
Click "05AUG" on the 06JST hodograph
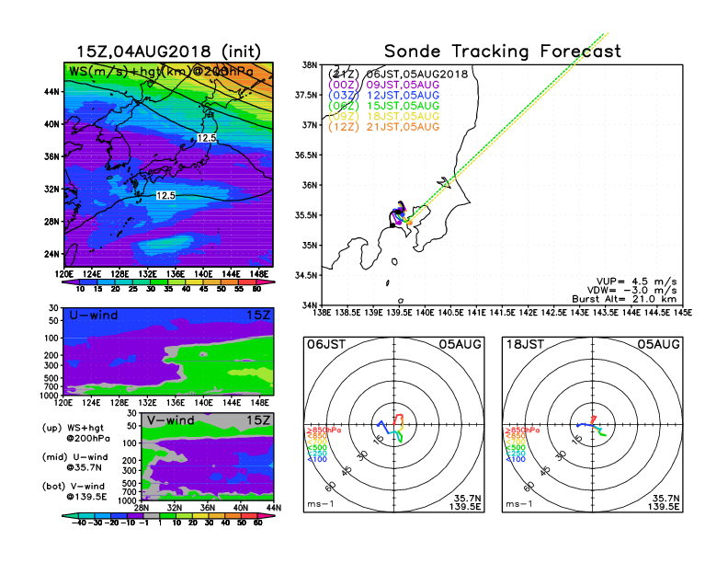[461, 344]
